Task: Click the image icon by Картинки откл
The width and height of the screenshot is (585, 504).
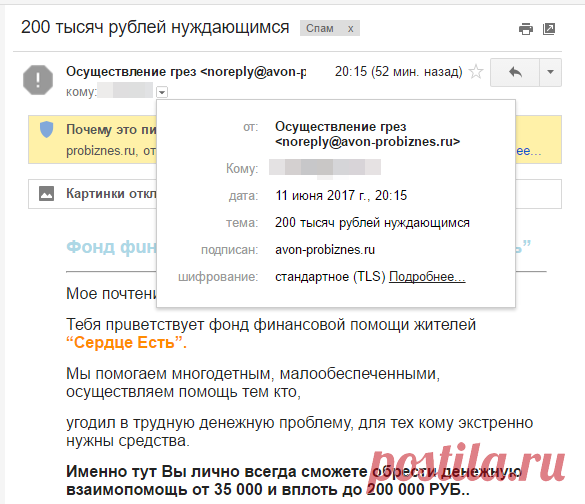Action: pos(47,194)
